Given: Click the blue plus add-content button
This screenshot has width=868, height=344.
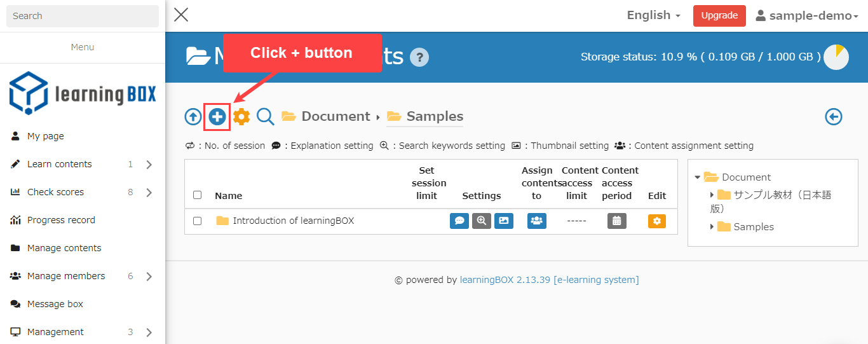Looking at the screenshot, I should click(217, 117).
